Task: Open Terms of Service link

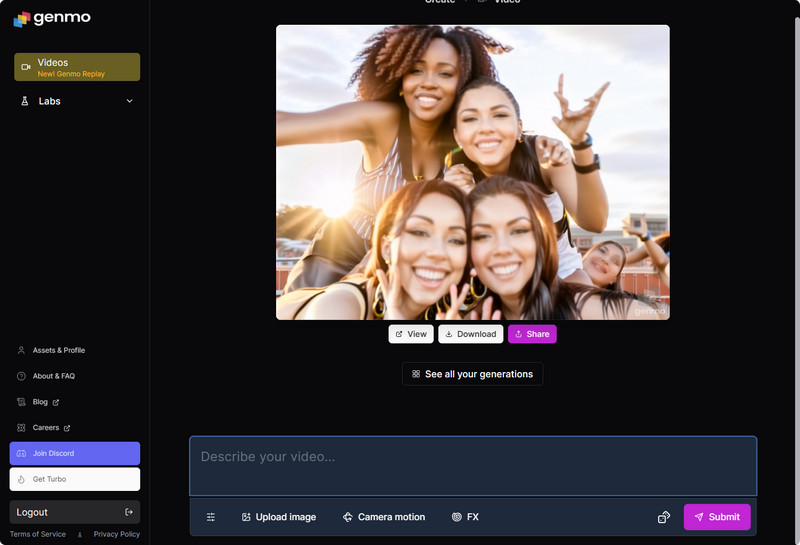Action: [38, 534]
